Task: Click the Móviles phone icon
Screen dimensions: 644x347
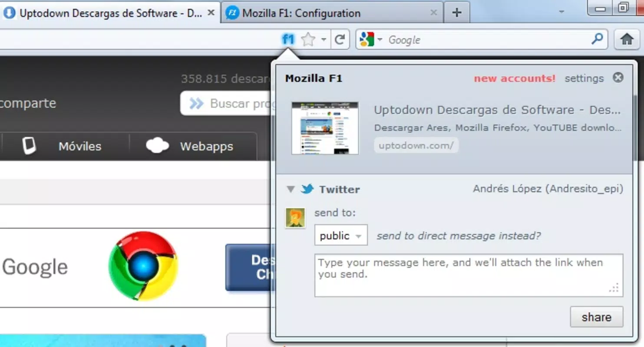Action: (x=29, y=146)
